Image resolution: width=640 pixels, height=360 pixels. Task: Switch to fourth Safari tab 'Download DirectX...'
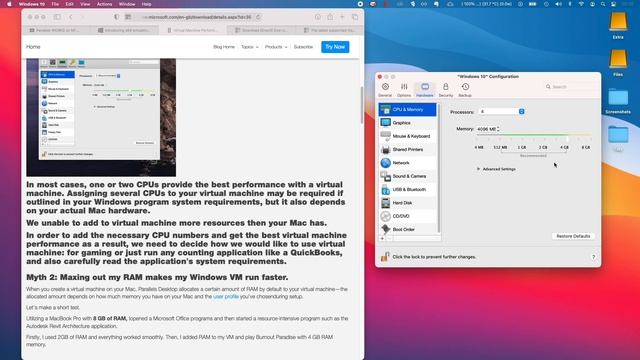coord(261,30)
